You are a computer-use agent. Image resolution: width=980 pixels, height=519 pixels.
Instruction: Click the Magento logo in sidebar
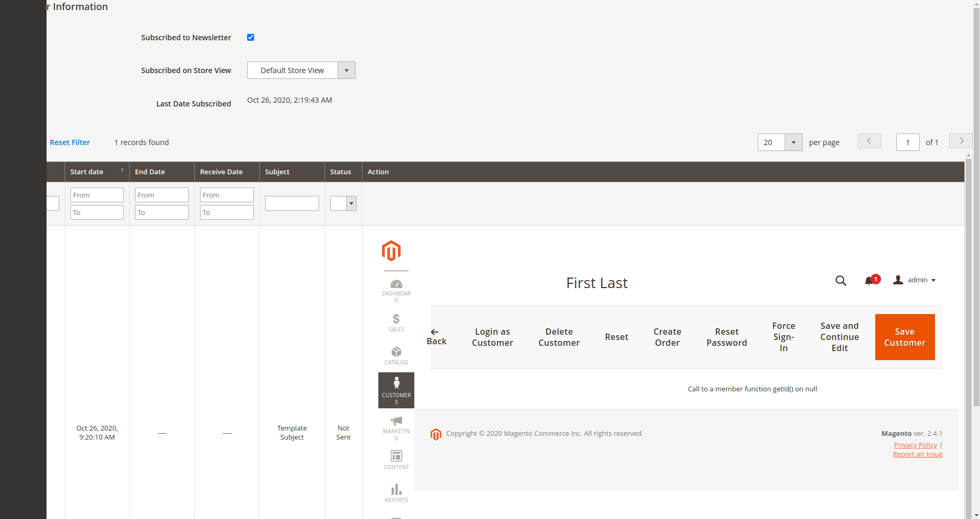point(391,251)
